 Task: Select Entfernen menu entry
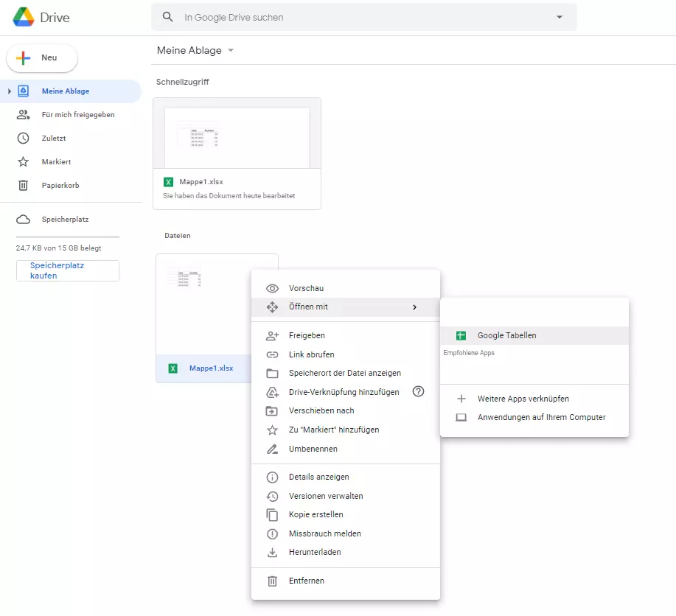pyautogui.click(x=345, y=581)
